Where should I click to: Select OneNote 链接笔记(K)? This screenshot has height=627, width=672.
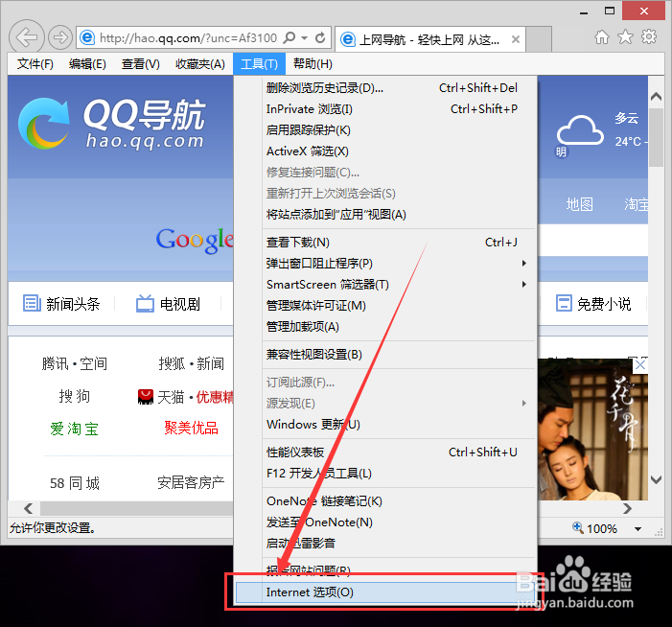[385, 501]
